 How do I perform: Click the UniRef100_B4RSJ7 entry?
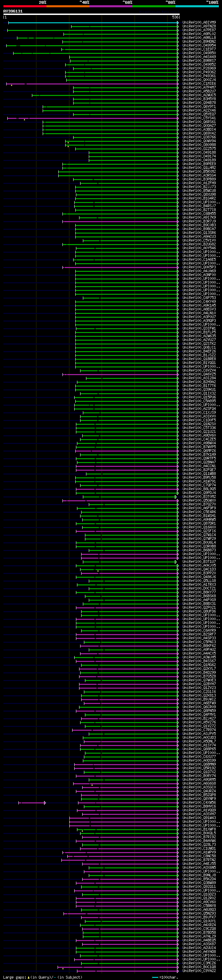[199, 206]
